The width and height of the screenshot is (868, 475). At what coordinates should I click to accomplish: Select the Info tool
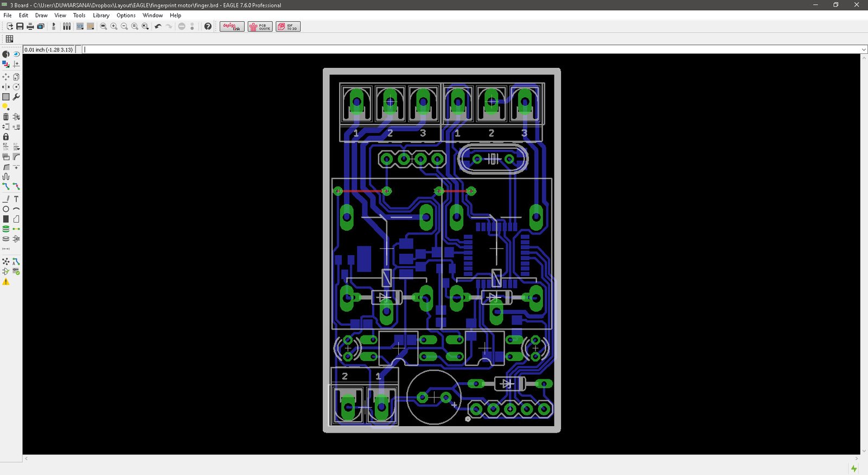click(6, 54)
